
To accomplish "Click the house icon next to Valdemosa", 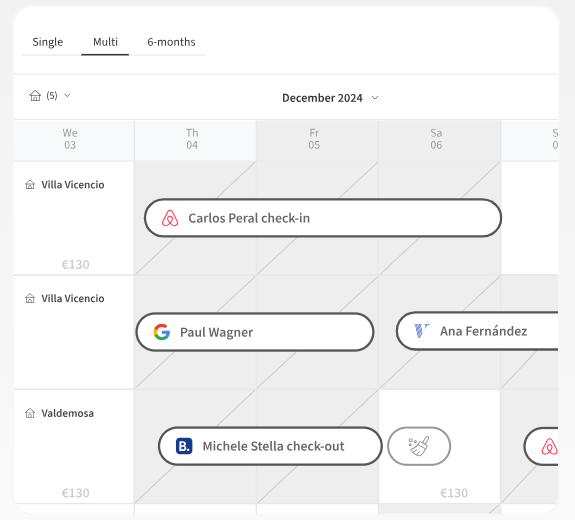I will point(30,413).
